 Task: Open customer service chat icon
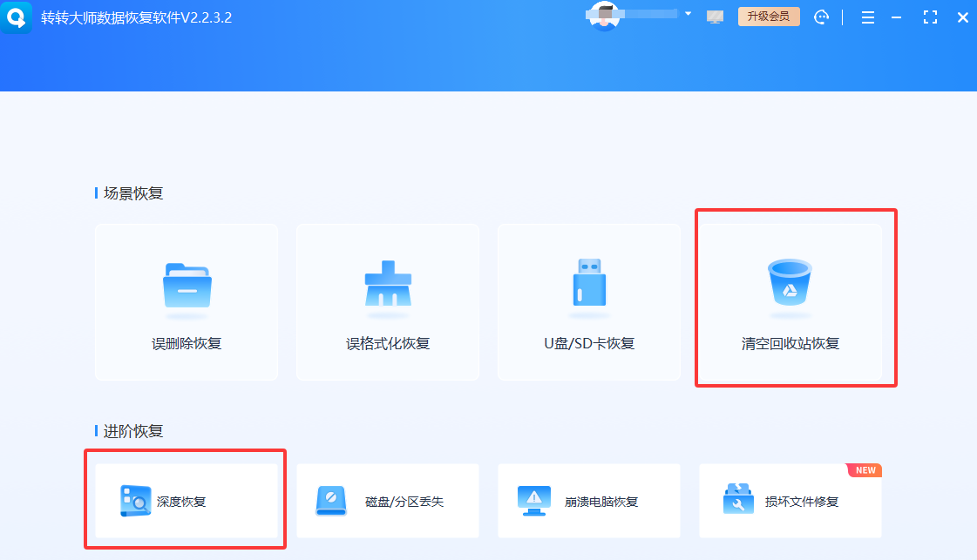click(821, 17)
